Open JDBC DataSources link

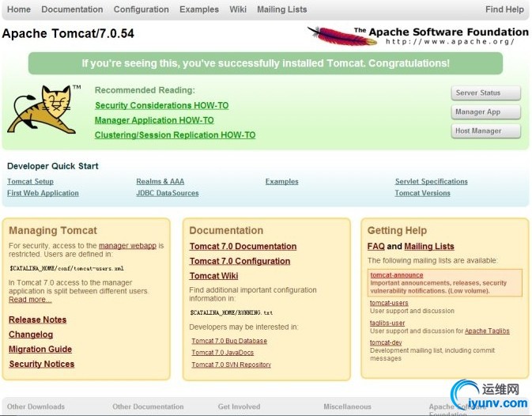[168, 193]
